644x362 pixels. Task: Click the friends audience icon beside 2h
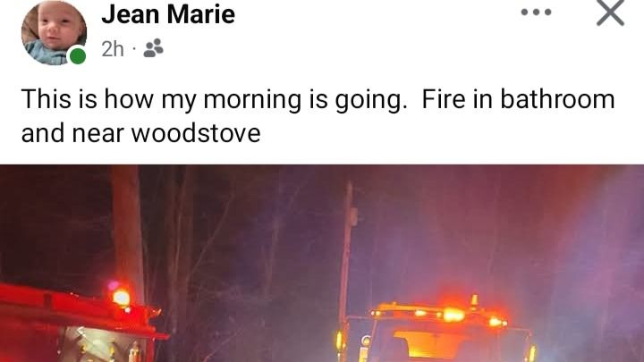pos(153,48)
